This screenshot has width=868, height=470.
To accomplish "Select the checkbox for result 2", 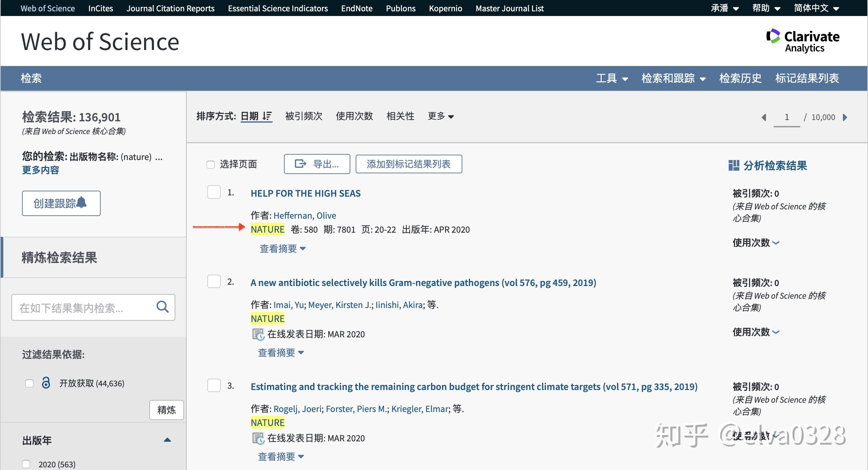I will click(214, 281).
